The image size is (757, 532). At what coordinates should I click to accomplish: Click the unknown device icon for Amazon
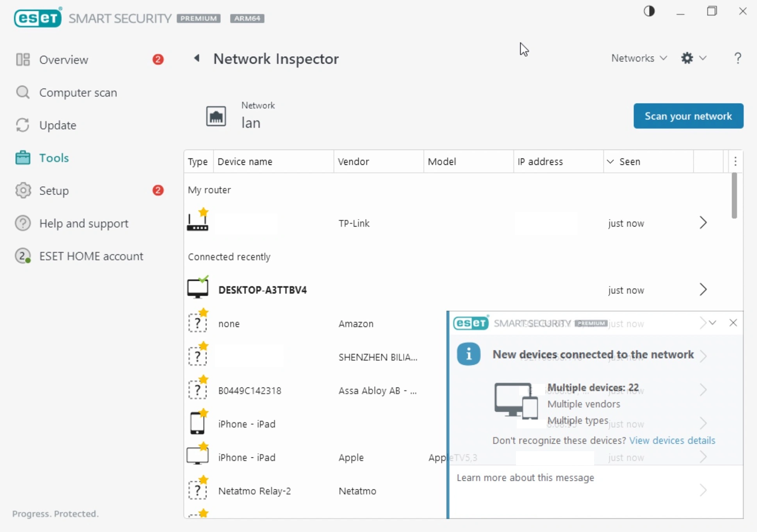(198, 321)
